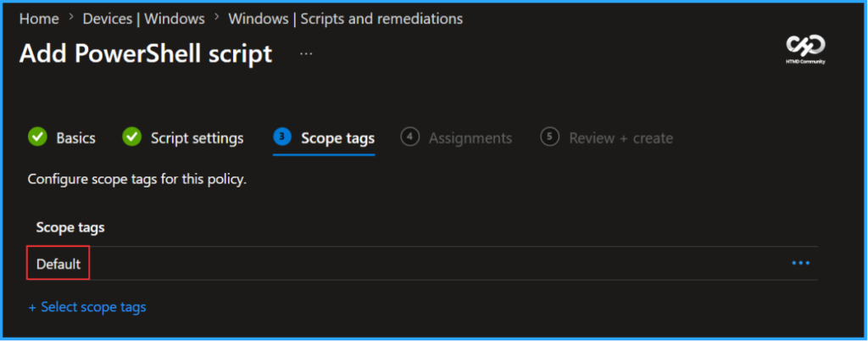
Task: Select the Default scope tag row
Action: pyautogui.click(x=422, y=264)
